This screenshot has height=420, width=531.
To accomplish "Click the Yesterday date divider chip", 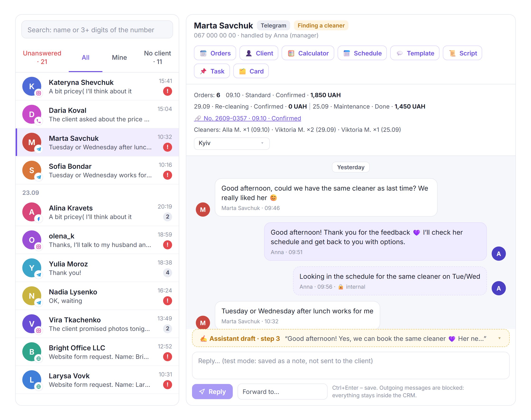I will click(x=350, y=167).
